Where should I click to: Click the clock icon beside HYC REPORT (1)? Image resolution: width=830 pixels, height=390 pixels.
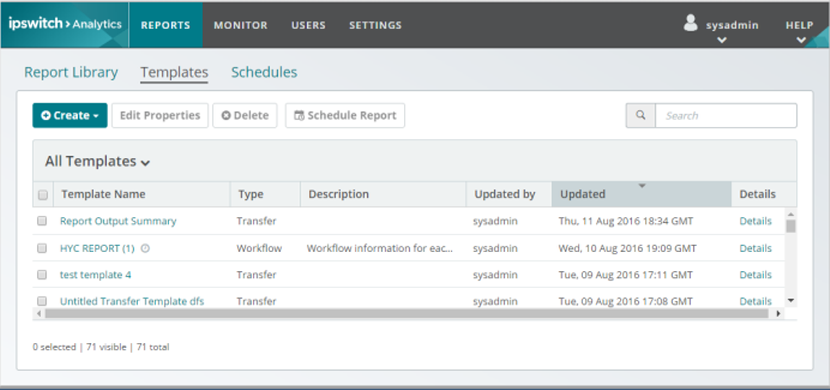pos(145,248)
